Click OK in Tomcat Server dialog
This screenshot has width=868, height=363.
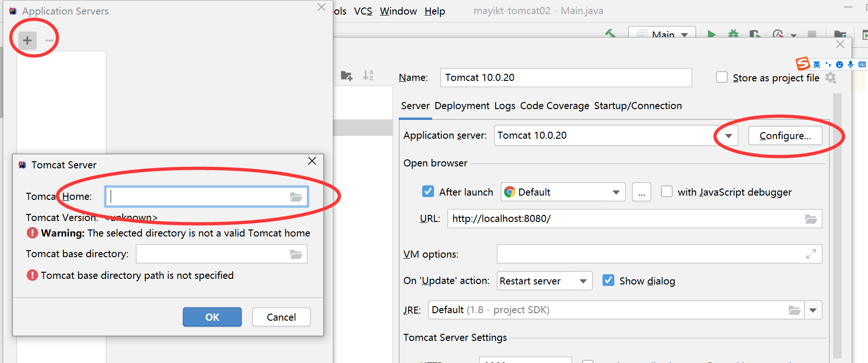(x=212, y=317)
